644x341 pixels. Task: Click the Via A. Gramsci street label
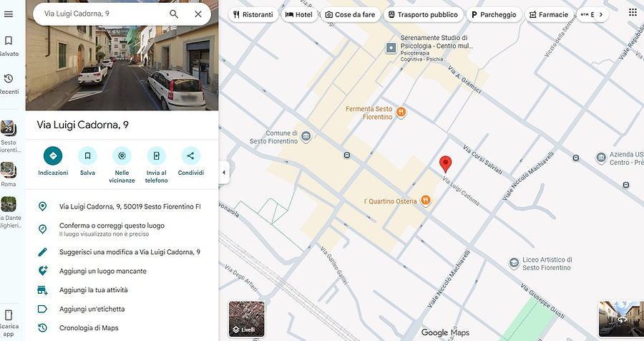464,80
